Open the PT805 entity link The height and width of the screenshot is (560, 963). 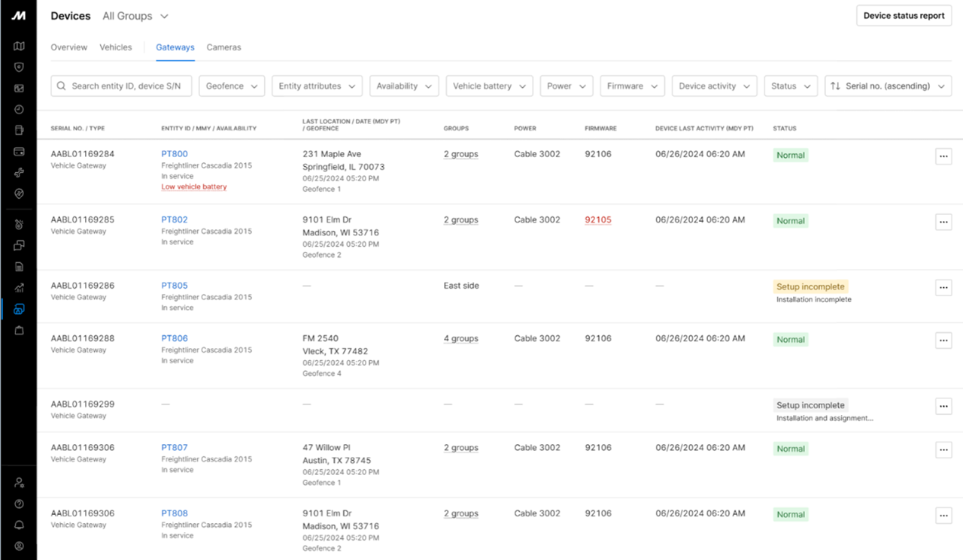point(175,286)
